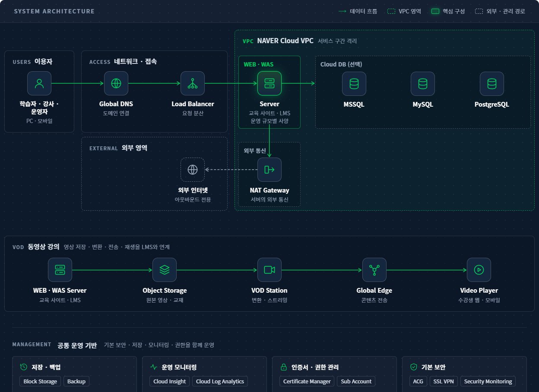Click the NAT Gateway icon
The height and width of the screenshot is (392, 539).
pos(269,170)
